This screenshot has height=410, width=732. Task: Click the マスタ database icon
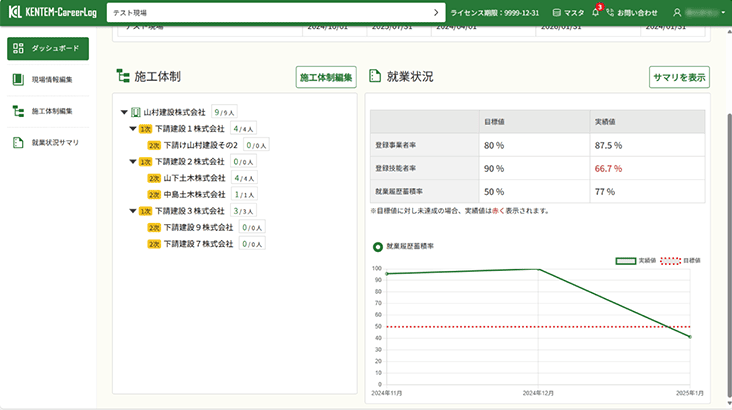(558, 12)
